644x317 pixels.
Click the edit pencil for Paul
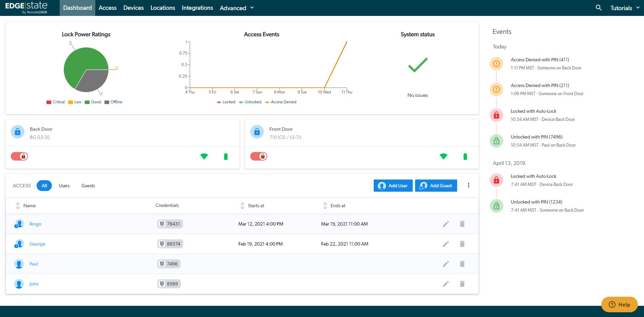(x=446, y=264)
